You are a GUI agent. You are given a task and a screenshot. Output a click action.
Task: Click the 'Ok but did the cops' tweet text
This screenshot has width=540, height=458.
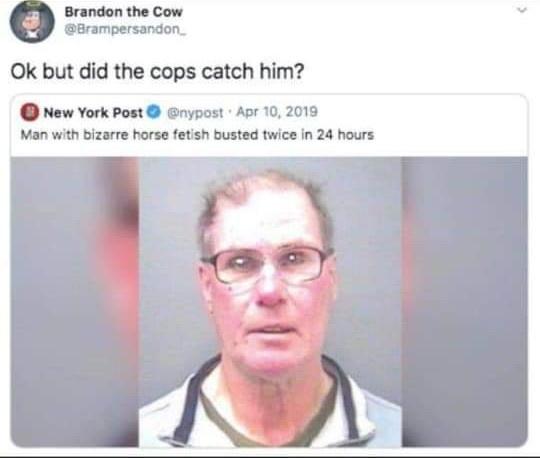click(157, 71)
